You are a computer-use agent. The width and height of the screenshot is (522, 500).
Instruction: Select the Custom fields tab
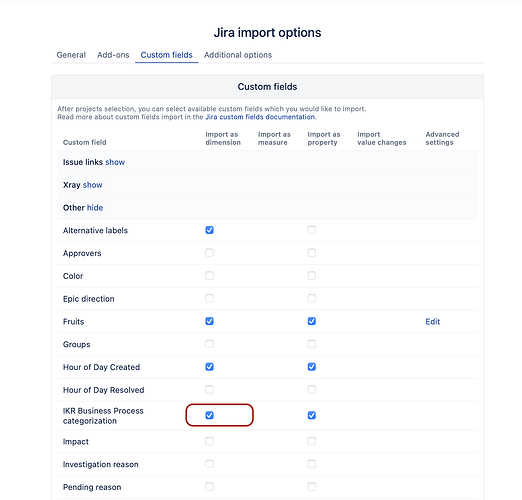(x=166, y=55)
